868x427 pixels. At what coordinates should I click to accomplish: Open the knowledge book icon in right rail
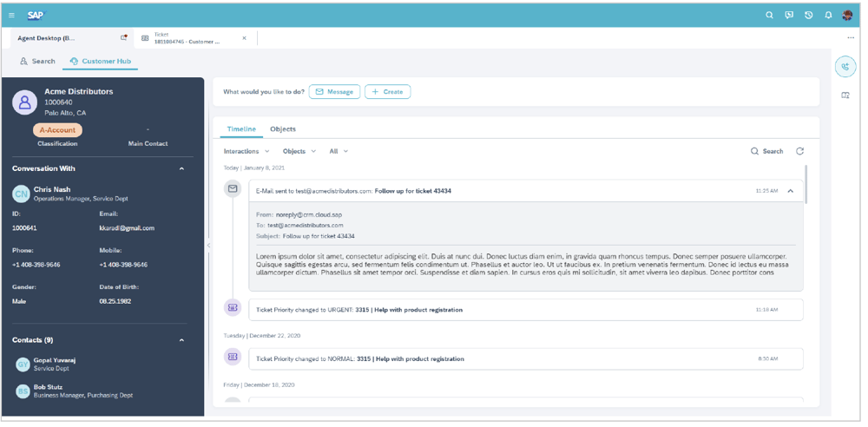tap(845, 95)
